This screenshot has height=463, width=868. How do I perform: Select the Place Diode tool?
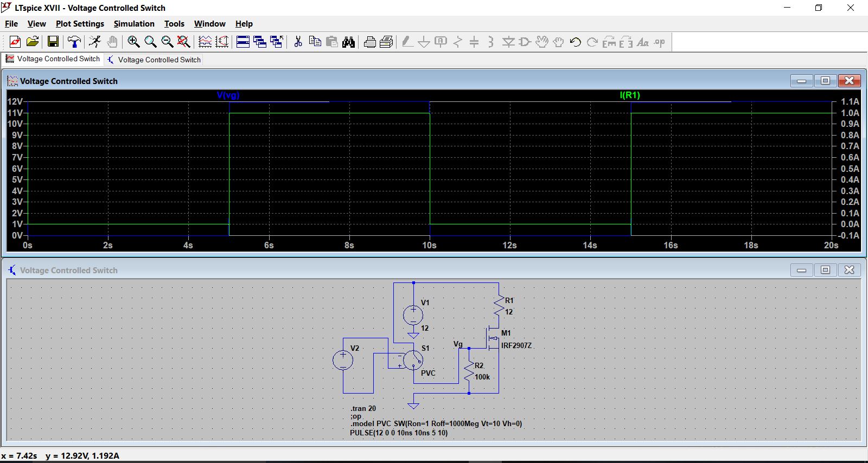coord(508,42)
